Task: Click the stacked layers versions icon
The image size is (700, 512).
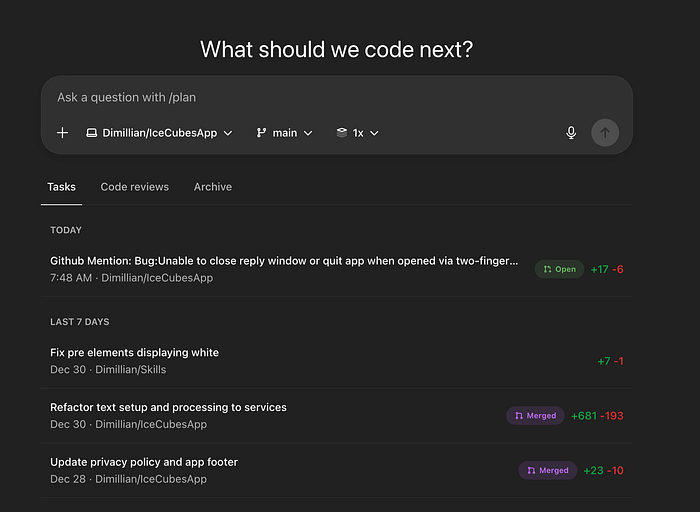Action: (x=342, y=133)
